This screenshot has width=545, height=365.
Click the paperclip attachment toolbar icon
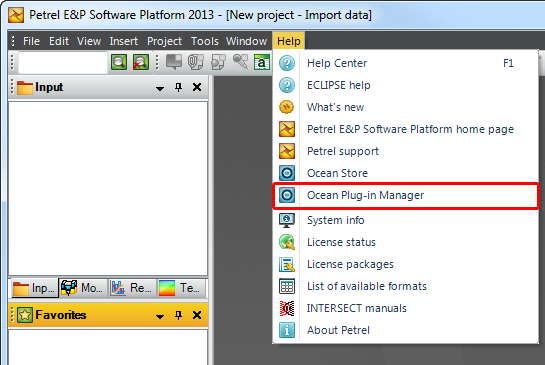pos(196,62)
